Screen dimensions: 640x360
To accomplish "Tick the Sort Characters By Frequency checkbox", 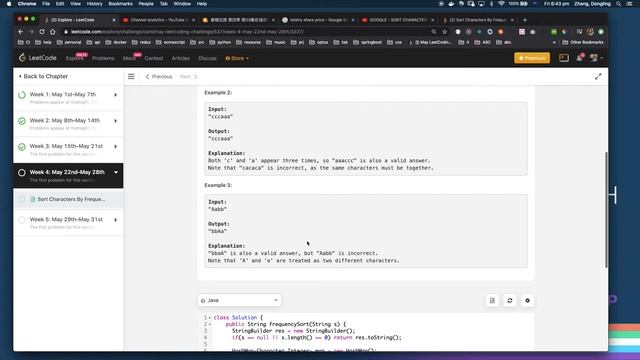I will coord(22,199).
